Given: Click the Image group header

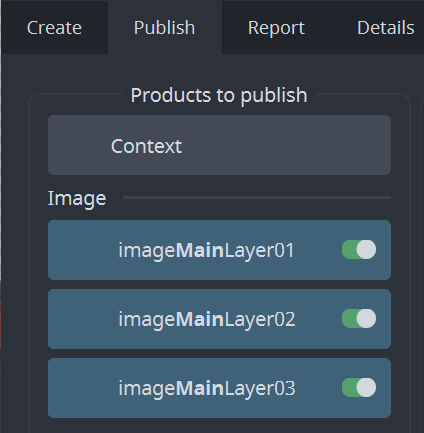Looking at the screenshot, I should click(77, 198).
